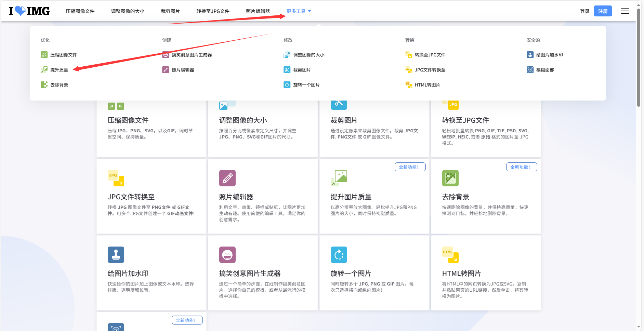This screenshot has height=331, width=644.
Task: Open the 旋转一个图片 card title
Action: (x=351, y=274)
